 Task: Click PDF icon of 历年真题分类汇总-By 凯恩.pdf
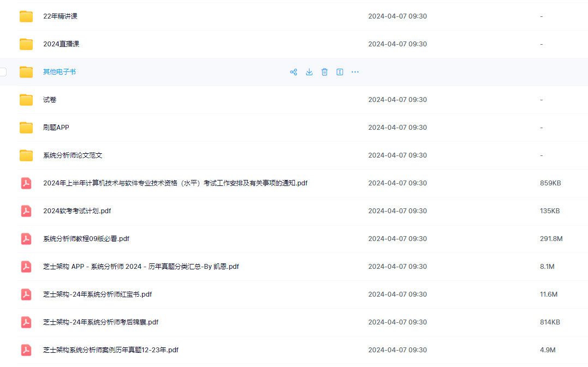click(x=26, y=267)
